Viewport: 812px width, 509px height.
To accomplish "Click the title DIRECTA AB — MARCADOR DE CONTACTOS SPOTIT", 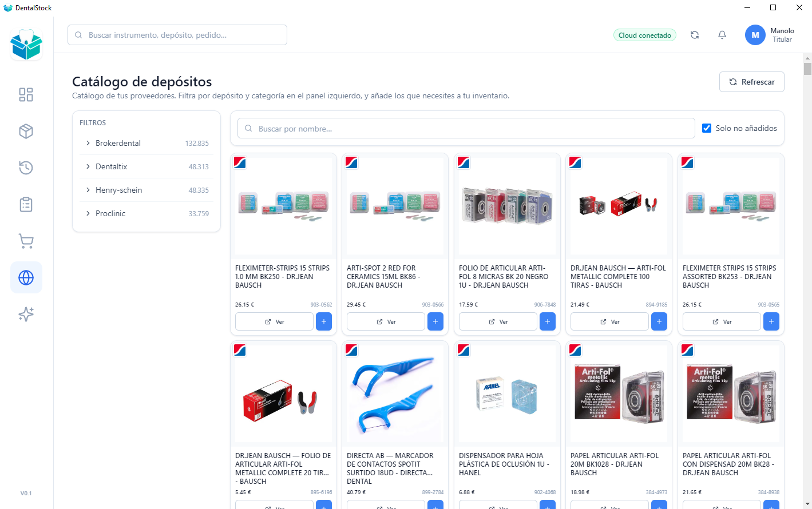I will tap(390, 468).
